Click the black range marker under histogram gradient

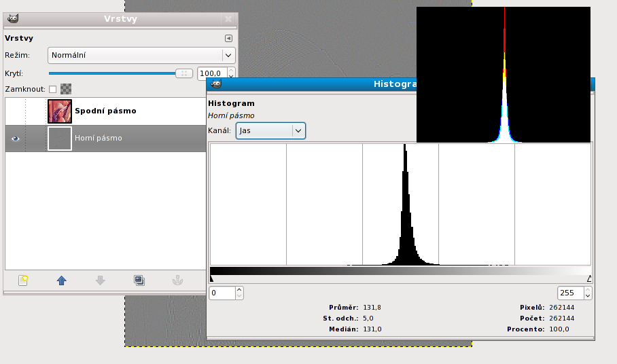pos(212,278)
